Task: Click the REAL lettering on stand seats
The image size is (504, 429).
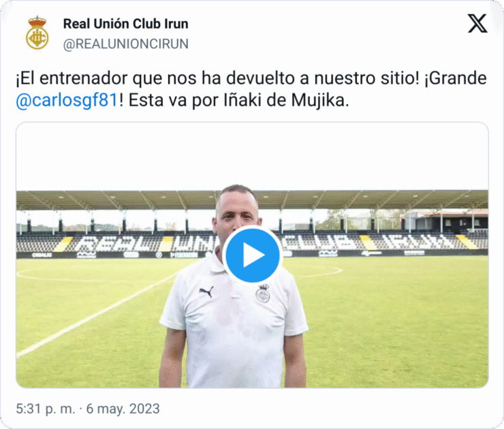Action: tap(117, 243)
